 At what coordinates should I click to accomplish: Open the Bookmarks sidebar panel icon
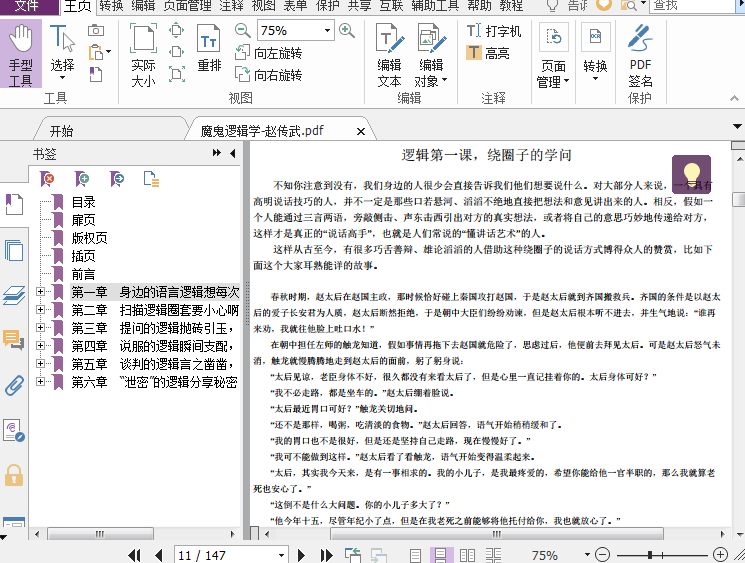tap(14, 204)
